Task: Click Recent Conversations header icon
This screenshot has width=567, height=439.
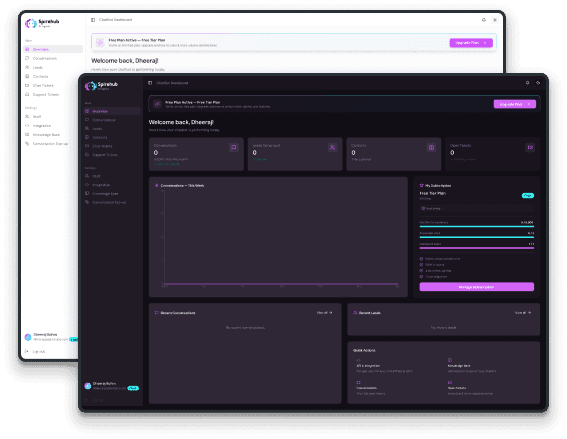Action: tap(157, 313)
